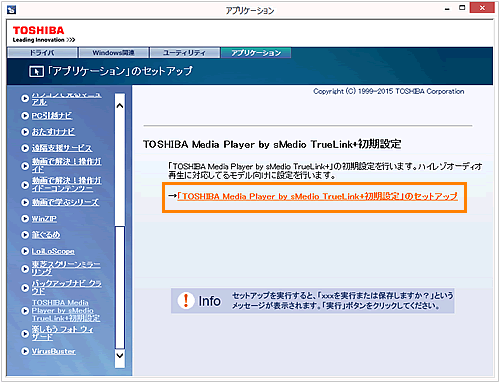Click the arrow bullet beside おたすけナビ
Screen dimensions: 500x383
pos(25,132)
